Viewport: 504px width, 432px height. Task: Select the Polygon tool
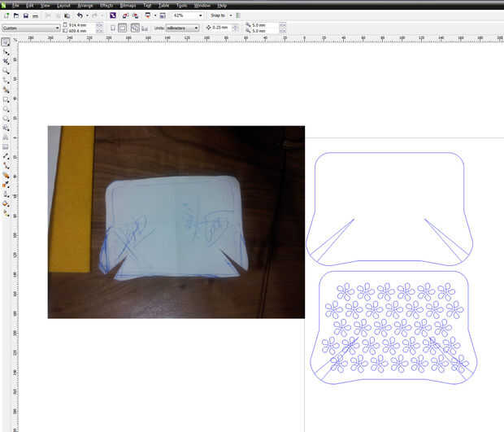point(6,119)
